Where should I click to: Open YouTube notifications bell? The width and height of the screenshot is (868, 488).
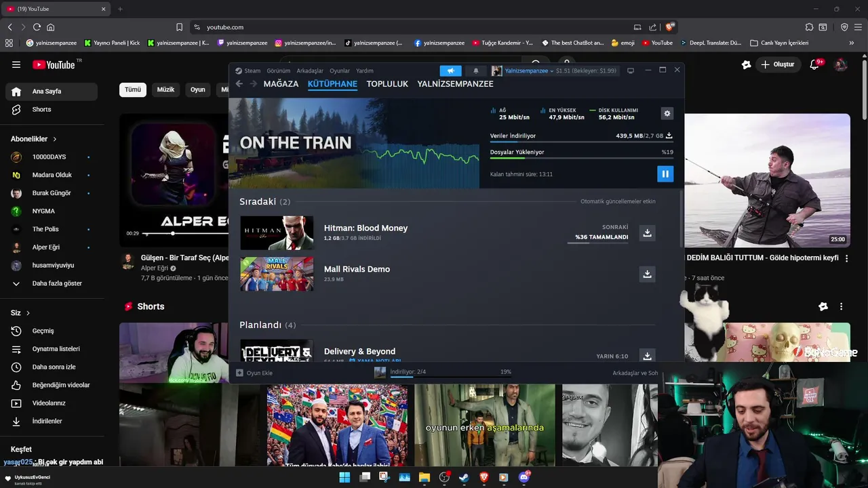tap(816, 64)
